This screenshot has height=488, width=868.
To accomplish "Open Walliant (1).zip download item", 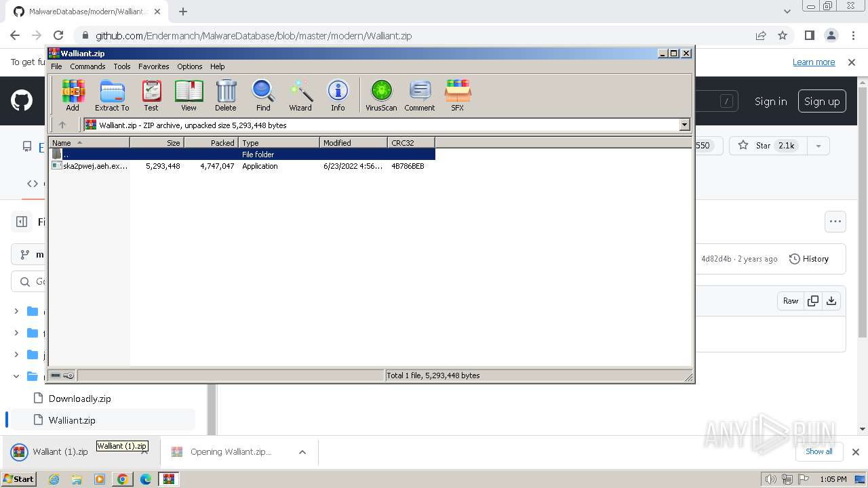I will (60, 452).
